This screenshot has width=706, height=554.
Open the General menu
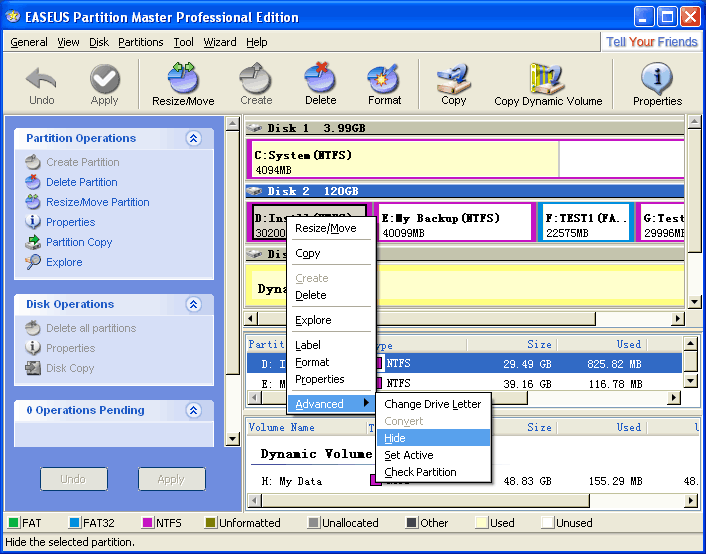click(x=29, y=42)
